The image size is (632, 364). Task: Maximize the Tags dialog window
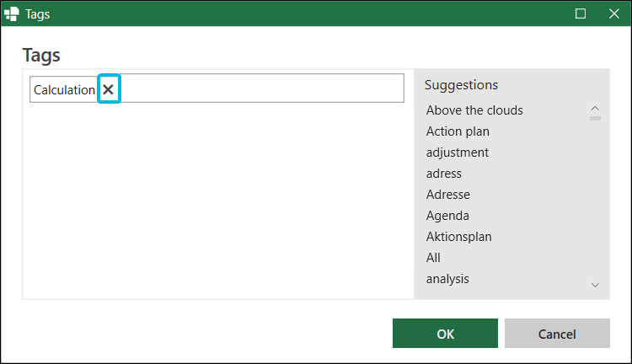tap(581, 13)
